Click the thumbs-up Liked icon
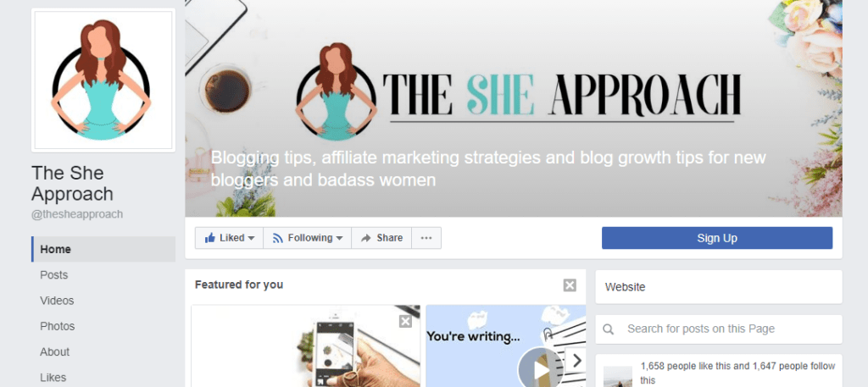Screen dimensions: 868x387 pos(210,238)
